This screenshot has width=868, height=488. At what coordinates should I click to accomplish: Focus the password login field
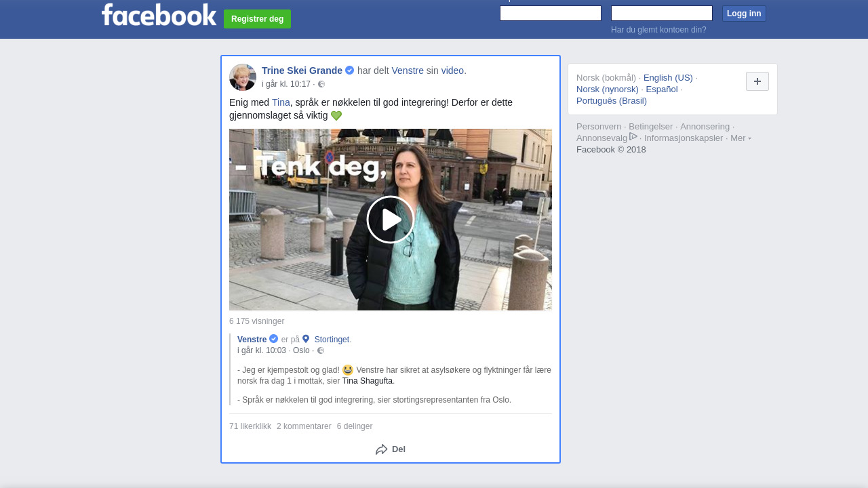click(x=662, y=14)
